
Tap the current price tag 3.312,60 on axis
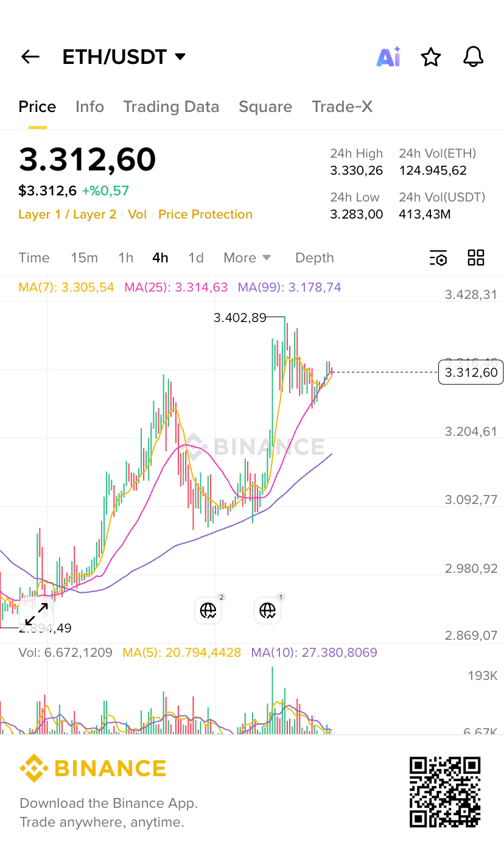[471, 373]
